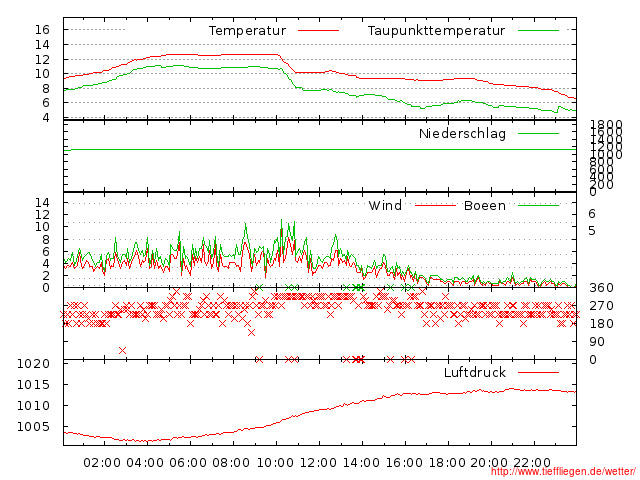The width and height of the screenshot is (640, 480).
Task: Click the 4 temperature axis label
Action: coord(46,118)
